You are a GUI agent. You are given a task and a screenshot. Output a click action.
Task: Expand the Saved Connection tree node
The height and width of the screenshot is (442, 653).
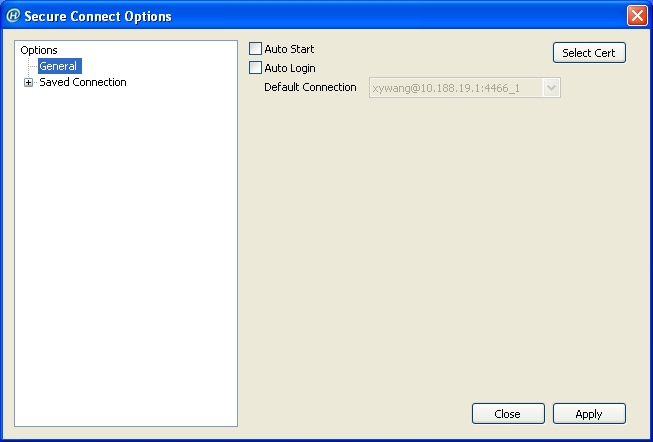[x=28, y=83]
